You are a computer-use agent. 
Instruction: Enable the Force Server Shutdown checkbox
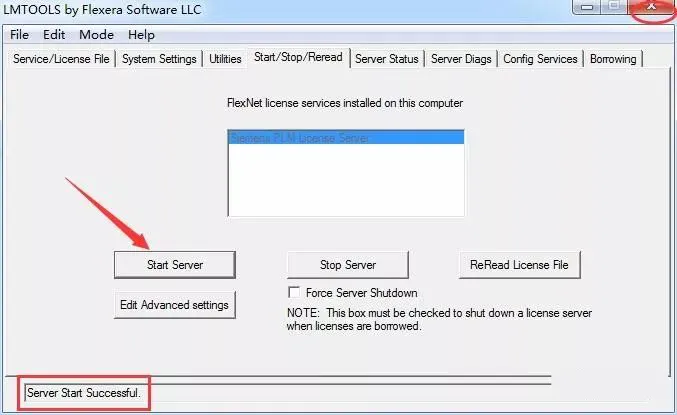point(294,292)
